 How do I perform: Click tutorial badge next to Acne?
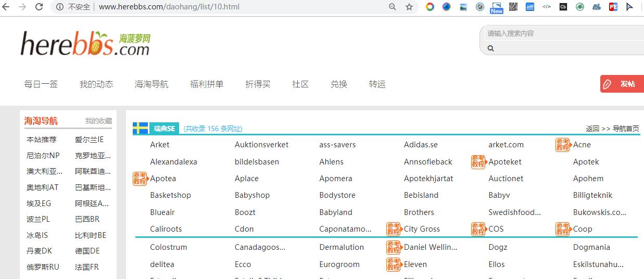coord(563,145)
